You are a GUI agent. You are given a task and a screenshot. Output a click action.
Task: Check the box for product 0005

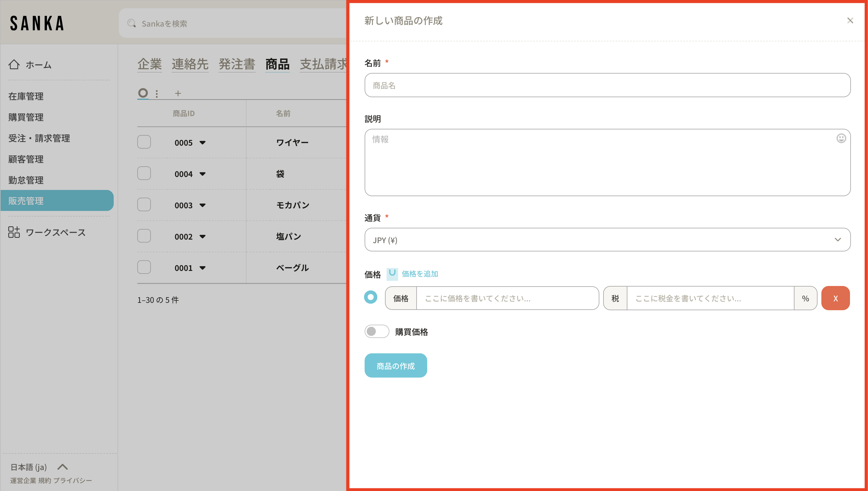144,142
